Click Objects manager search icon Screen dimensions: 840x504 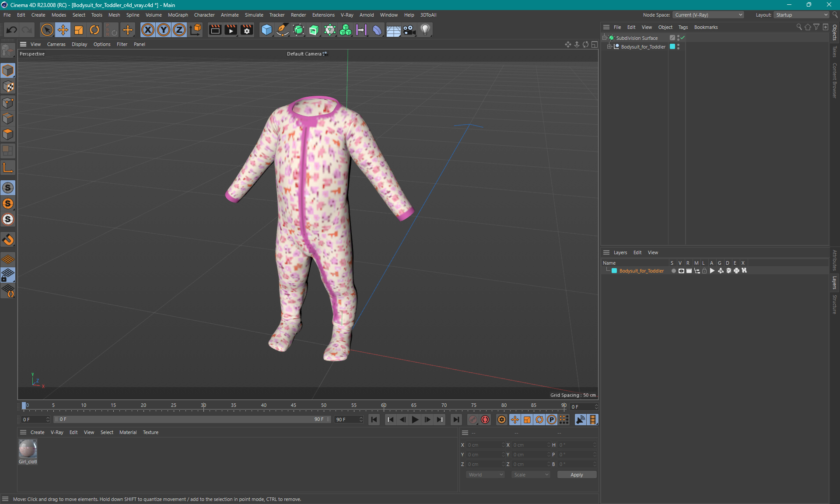pyautogui.click(x=799, y=27)
